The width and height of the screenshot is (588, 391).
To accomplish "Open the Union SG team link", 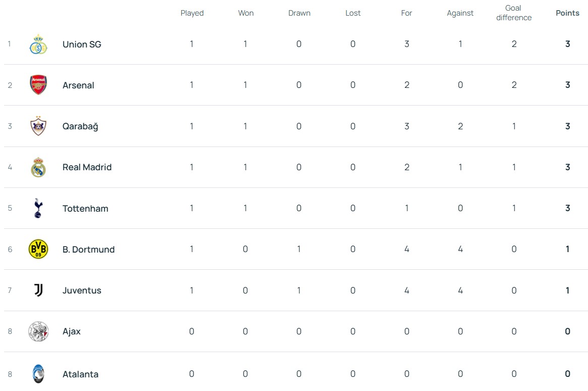I will coord(82,44).
